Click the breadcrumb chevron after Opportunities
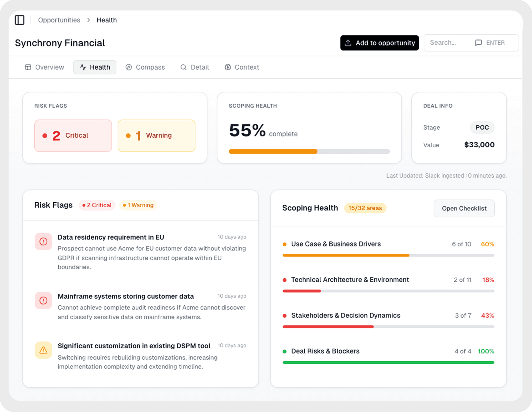 89,20
